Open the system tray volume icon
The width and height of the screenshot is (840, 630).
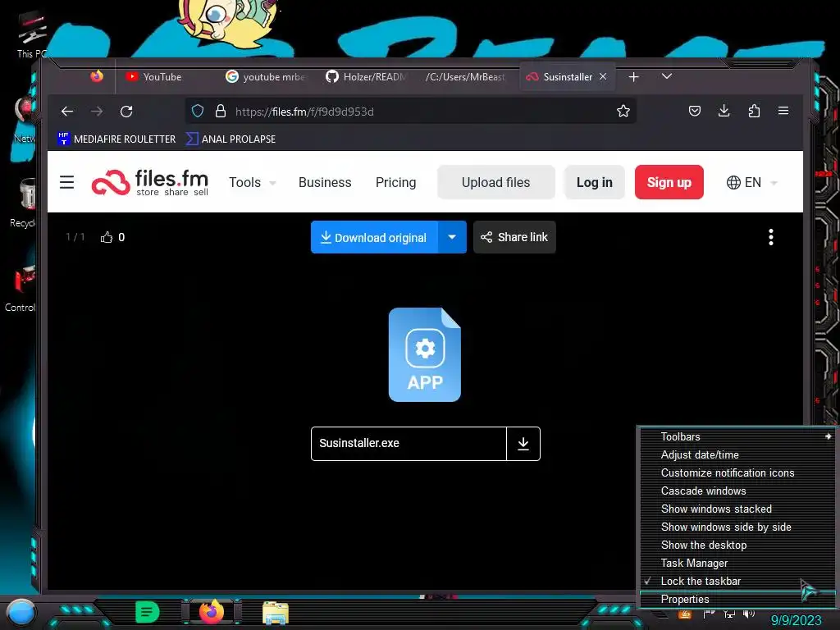coord(749,614)
